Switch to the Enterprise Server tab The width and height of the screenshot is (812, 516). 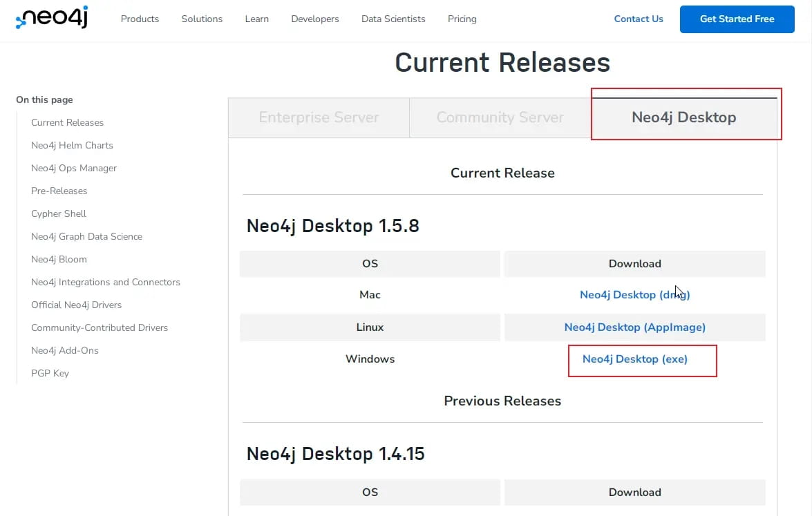click(319, 117)
